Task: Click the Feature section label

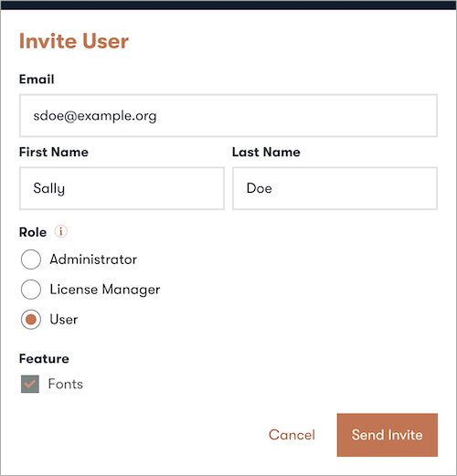Action: pos(44,358)
